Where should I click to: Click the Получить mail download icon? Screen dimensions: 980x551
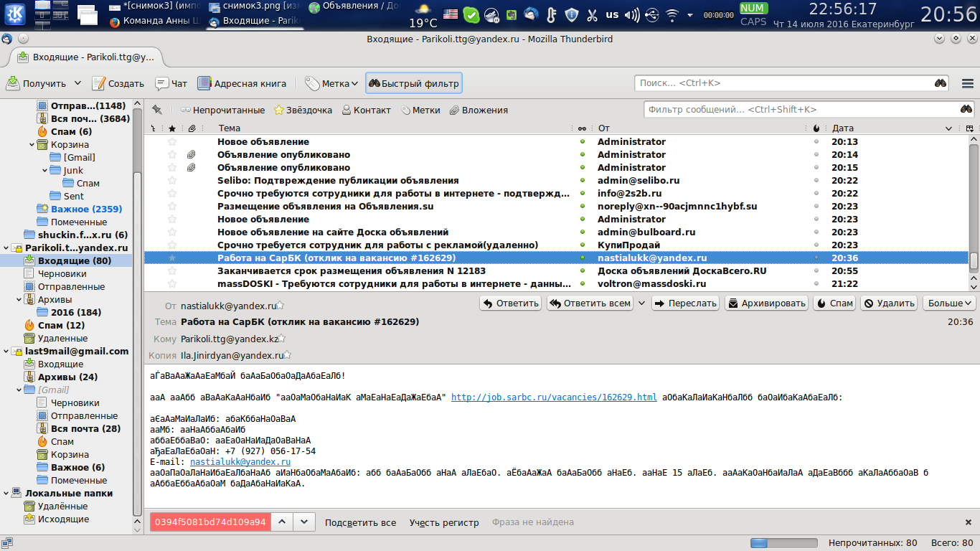(x=14, y=83)
